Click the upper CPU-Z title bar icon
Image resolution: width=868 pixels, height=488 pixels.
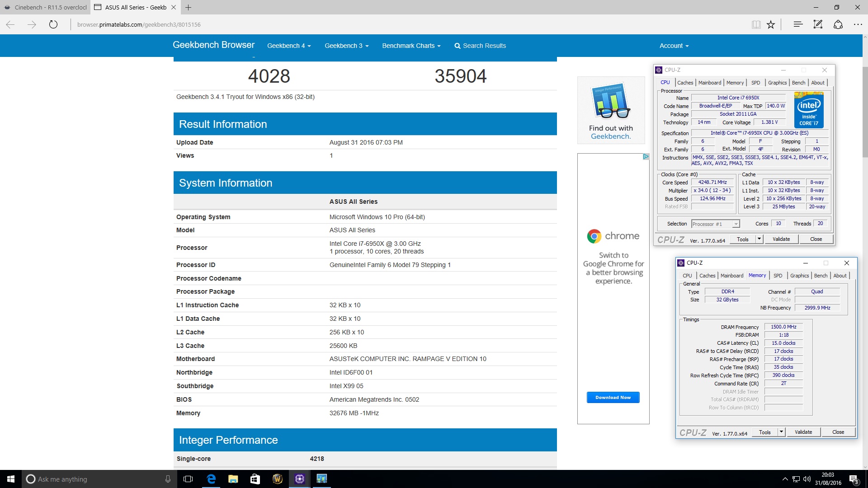coord(659,70)
